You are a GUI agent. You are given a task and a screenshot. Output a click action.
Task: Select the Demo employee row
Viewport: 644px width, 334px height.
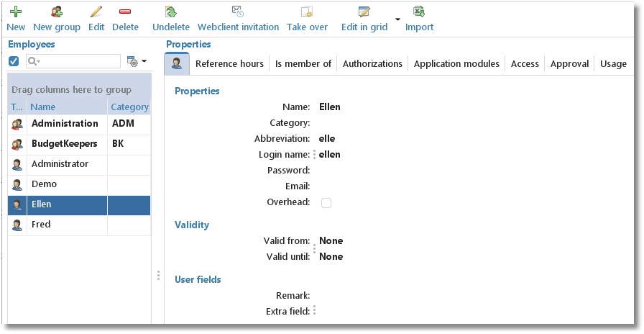[x=79, y=185]
